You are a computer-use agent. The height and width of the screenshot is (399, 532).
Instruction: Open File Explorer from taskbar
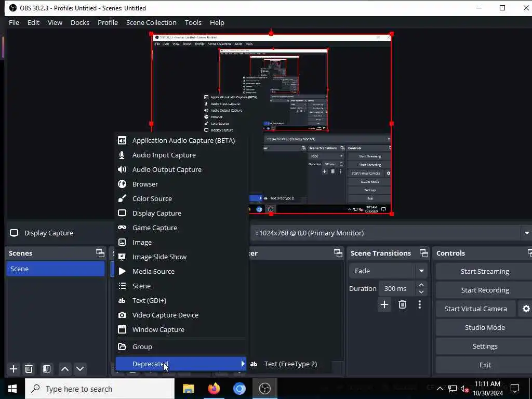pos(188,389)
